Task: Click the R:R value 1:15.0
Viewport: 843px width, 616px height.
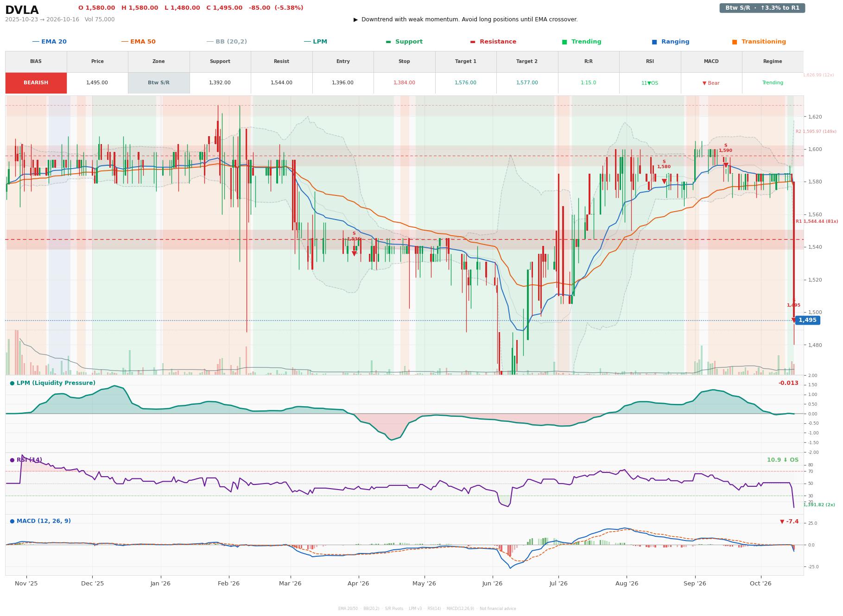Action: point(588,83)
